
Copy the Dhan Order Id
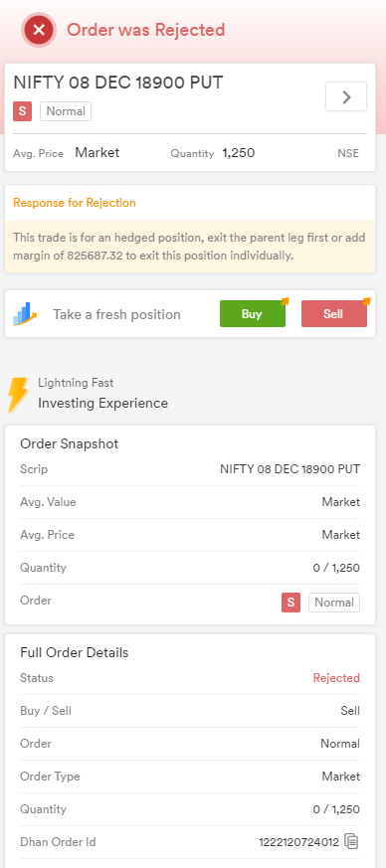coord(351,841)
